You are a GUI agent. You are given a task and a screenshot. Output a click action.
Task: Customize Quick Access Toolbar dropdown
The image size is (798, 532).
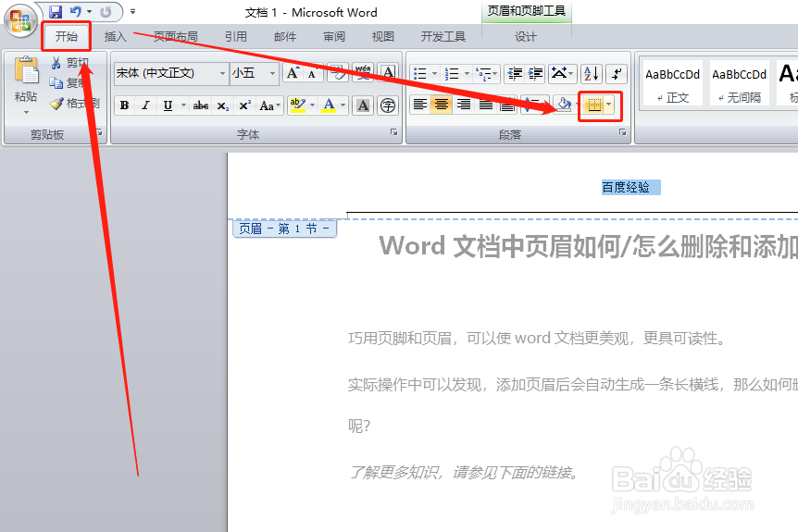(x=132, y=12)
